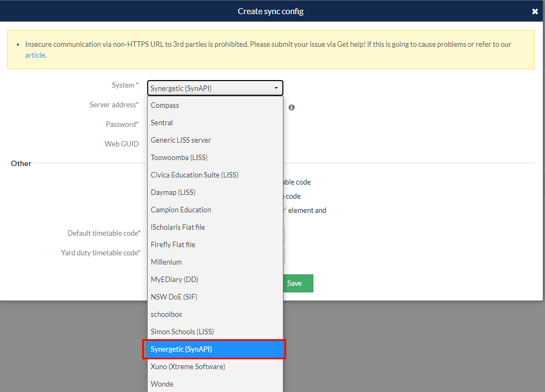Viewport: 545px width, 392px height.
Task: Pick Civica Education Suite (LISS)
Action: [x=215, y=175]
